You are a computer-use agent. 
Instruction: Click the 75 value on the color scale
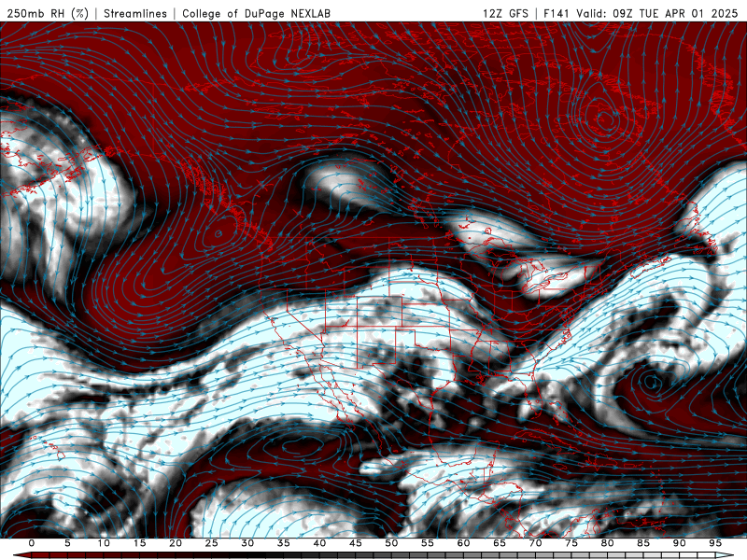click(571, 543)
